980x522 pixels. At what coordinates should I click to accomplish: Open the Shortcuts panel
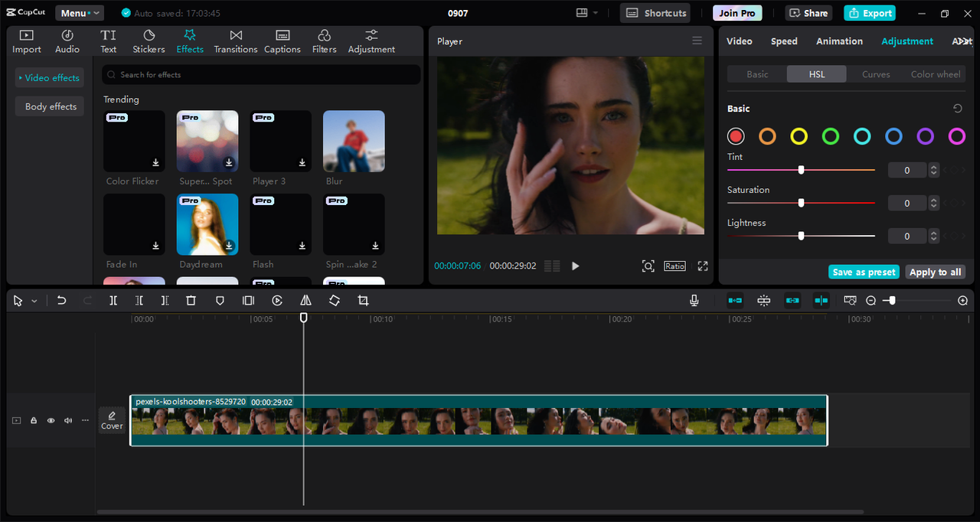pyautogui.click(x=655, y=13)
